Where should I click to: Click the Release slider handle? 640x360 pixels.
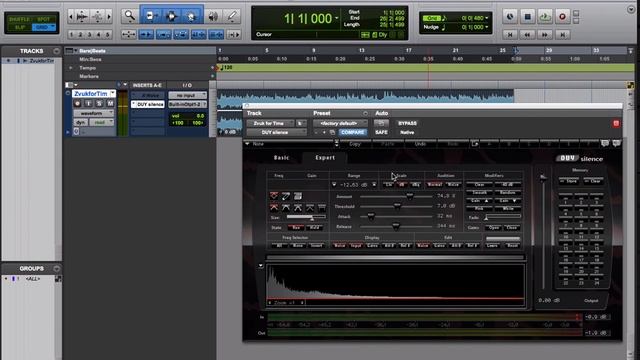tap(396, 226)
